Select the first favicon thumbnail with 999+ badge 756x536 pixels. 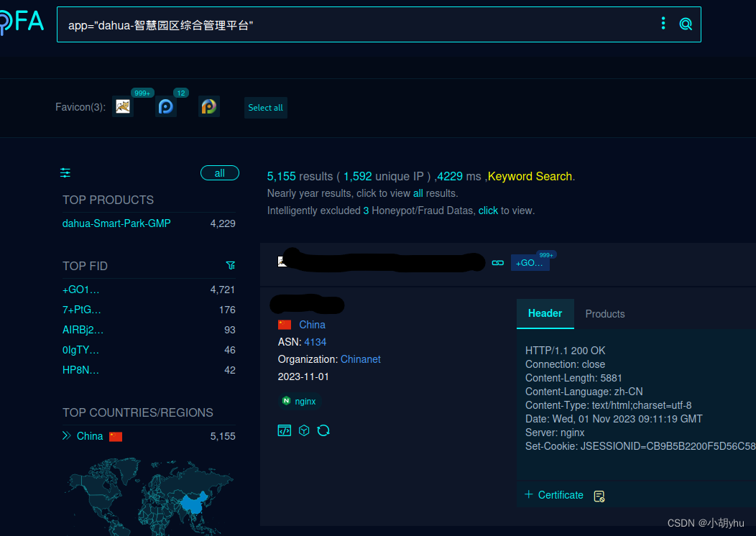[122, 106]
